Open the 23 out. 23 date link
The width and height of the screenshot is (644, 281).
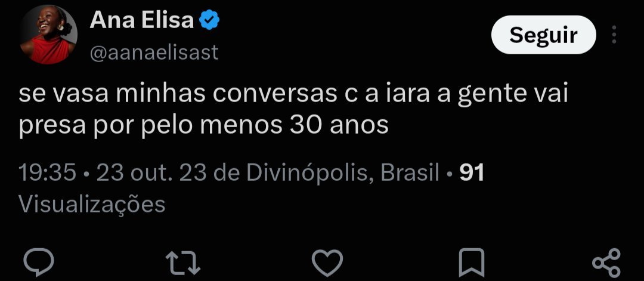pyautogui.click(x=150, y=172)
